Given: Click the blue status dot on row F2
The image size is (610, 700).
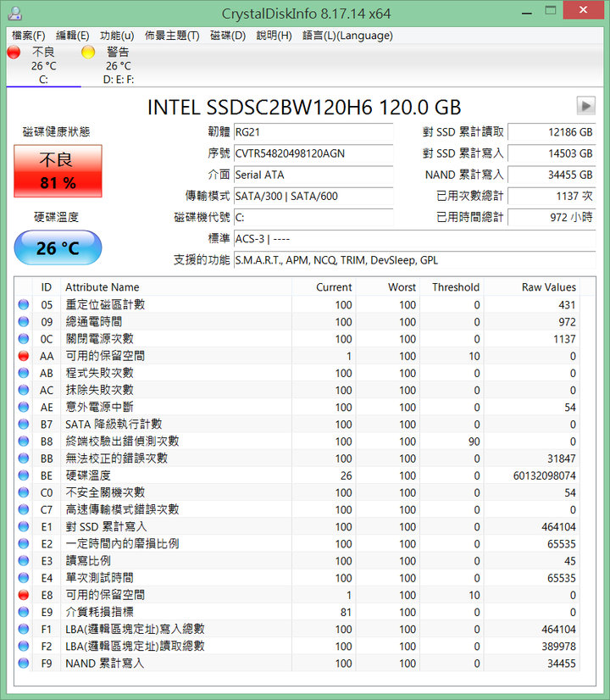Looking at the screenshot, I should coord(24,646).
